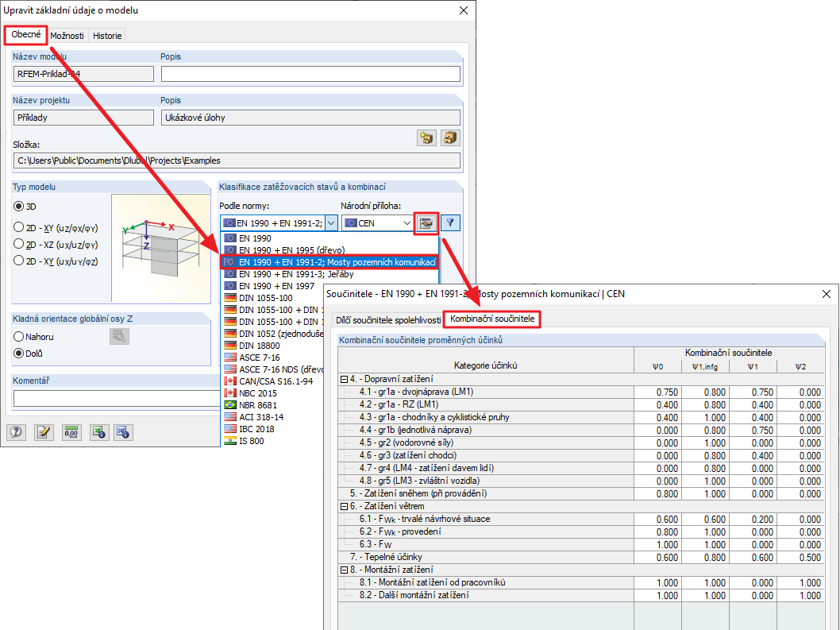Select ACI 318-14 in the list
The width and height of the screenshot is (840, 630).
pyautogui.click(x=273, y=417)
